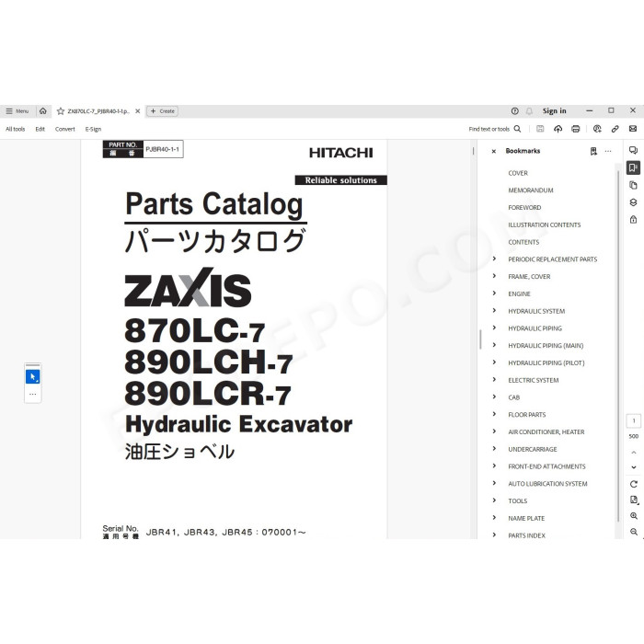Open comments panel icon in right rail

tap(633, 150)
